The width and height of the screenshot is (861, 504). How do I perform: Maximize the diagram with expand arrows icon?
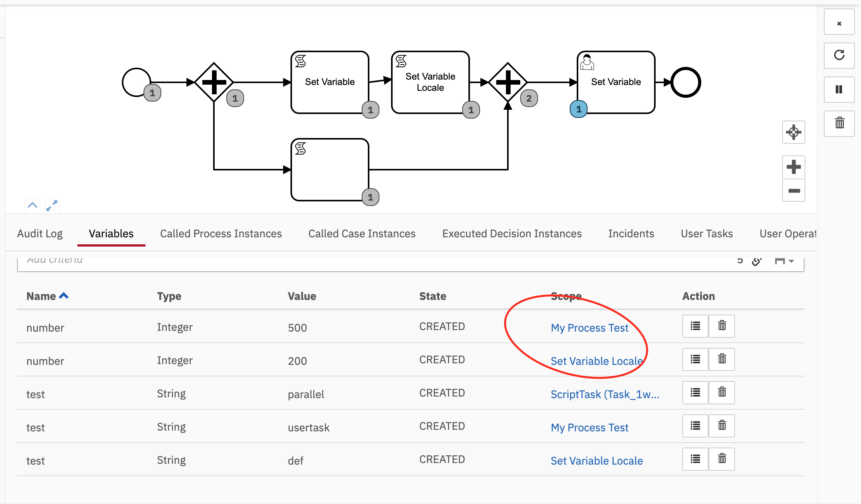click(51, 205)
